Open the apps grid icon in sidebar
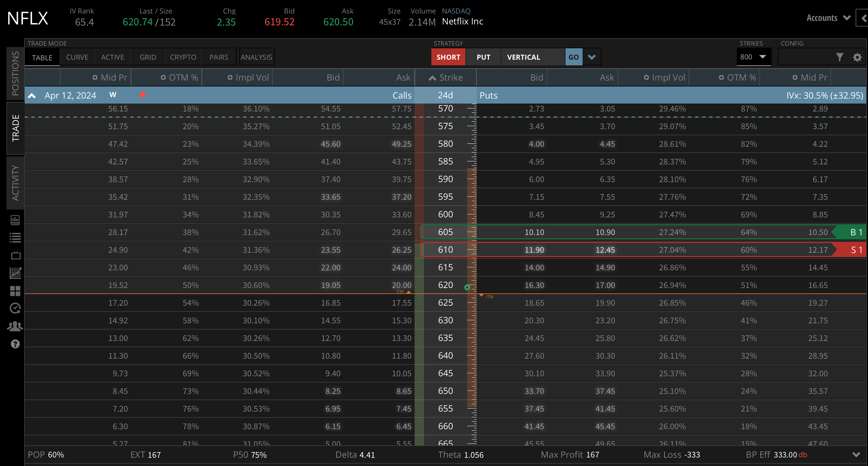Image resolution: width=868 pixels, height=466 pixels. coord(15,290)
